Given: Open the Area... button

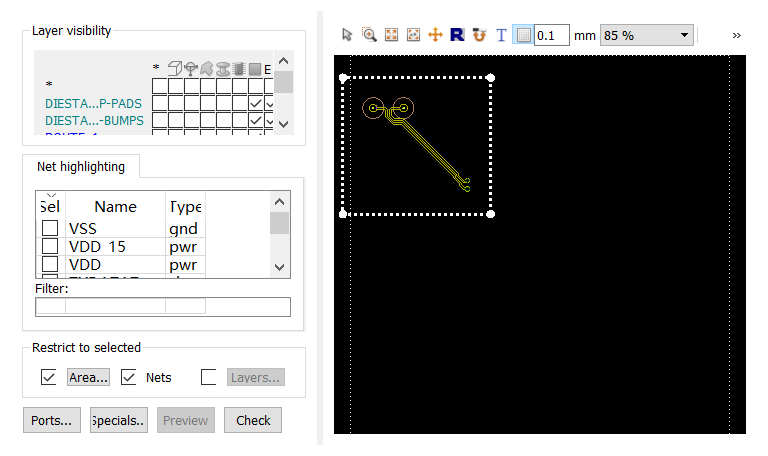Looking at the screenshot, I should [x=88, y=377].
